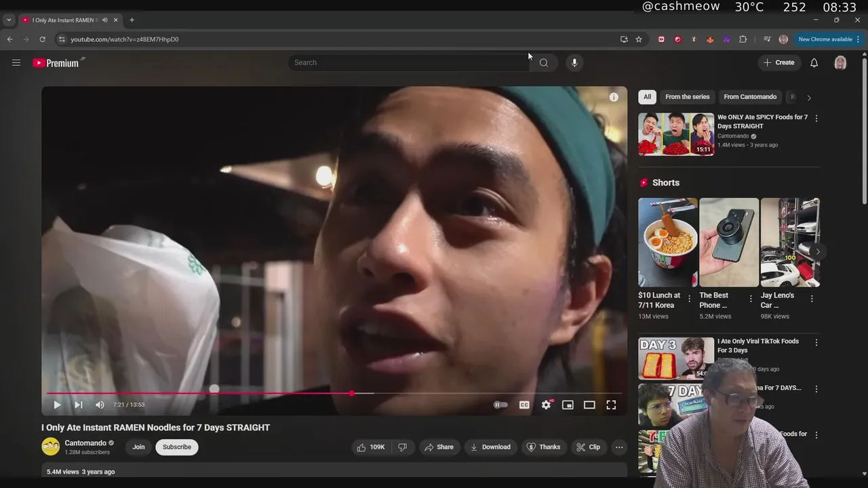Image resolution: width=868 pixels, height=488 pixels.
Task: Open Cantomando channel name link
Action: pyautogui.click(x=85, y=443)
